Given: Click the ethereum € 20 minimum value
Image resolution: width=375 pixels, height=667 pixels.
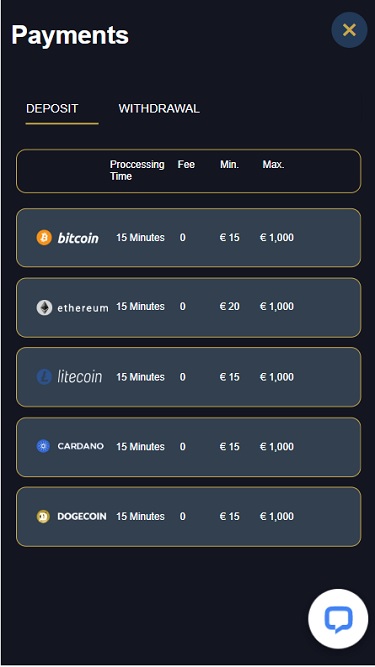Looking at the screenshot, I should 230,306.
